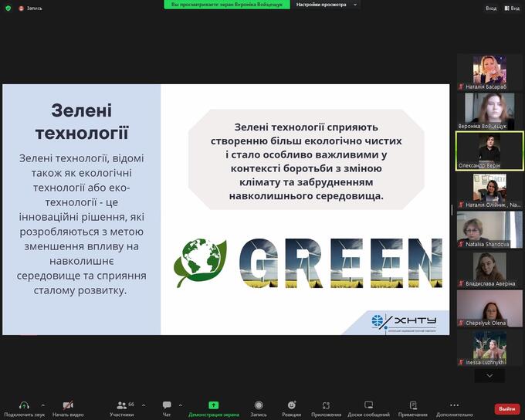This screenshot has width=525, height=420.
Task: Click the green encryption shield icon
Action: [x=8, y=8]
